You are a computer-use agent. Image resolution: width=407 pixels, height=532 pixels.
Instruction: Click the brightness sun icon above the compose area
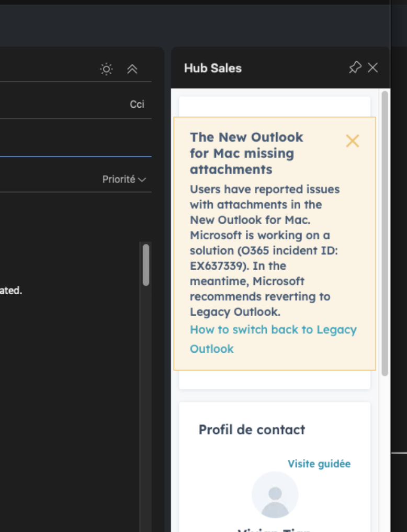pos(106,68)
